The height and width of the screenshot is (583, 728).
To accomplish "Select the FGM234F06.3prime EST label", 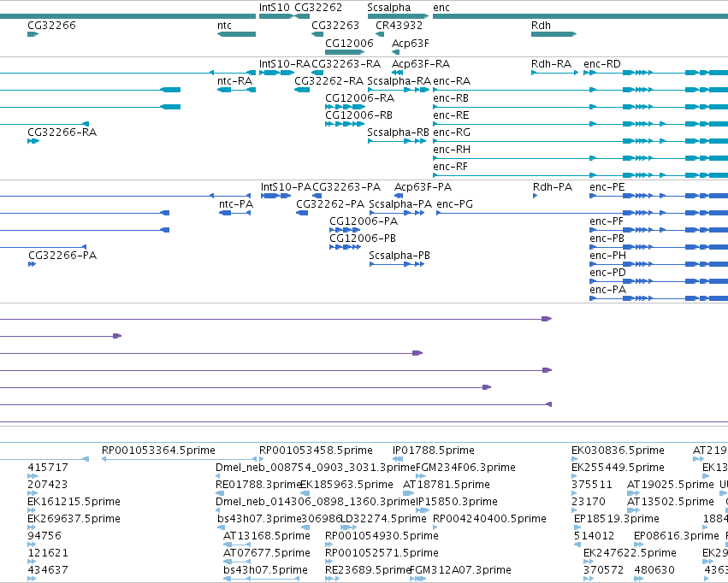I will pyautogui.click(x=465, y=468).
